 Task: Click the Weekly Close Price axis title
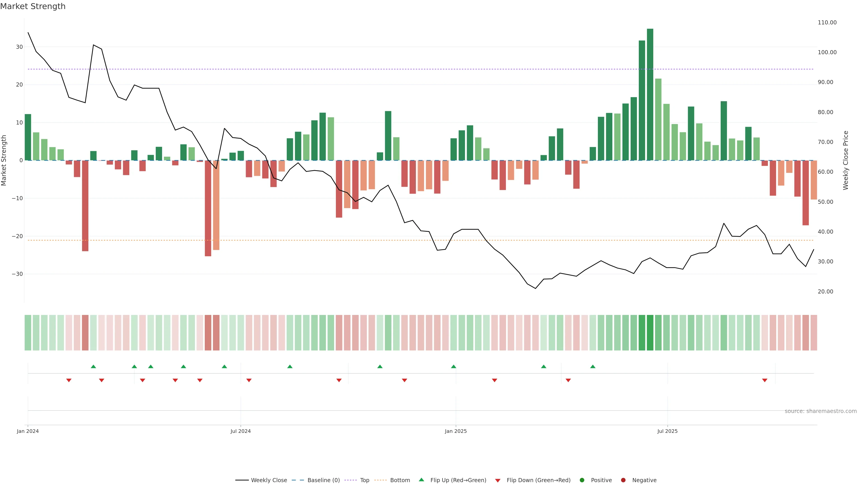point(846,160)
